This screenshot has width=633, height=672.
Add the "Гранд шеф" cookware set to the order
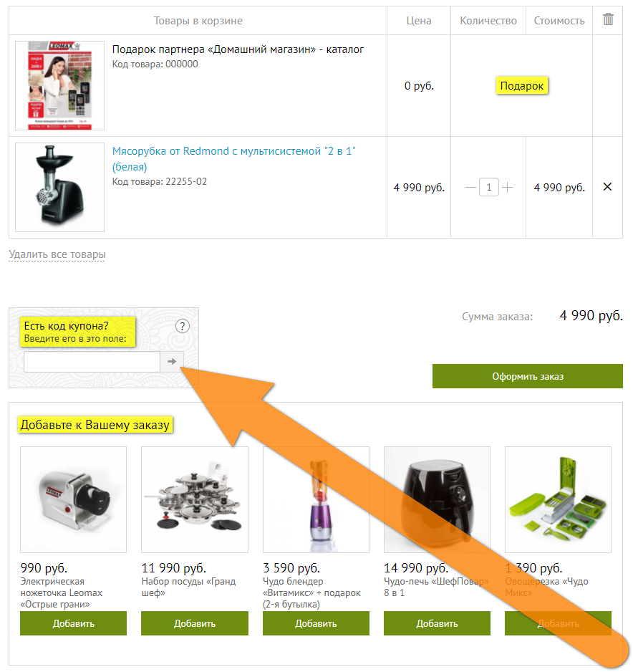pyautogui.click(x=195, y=623)
